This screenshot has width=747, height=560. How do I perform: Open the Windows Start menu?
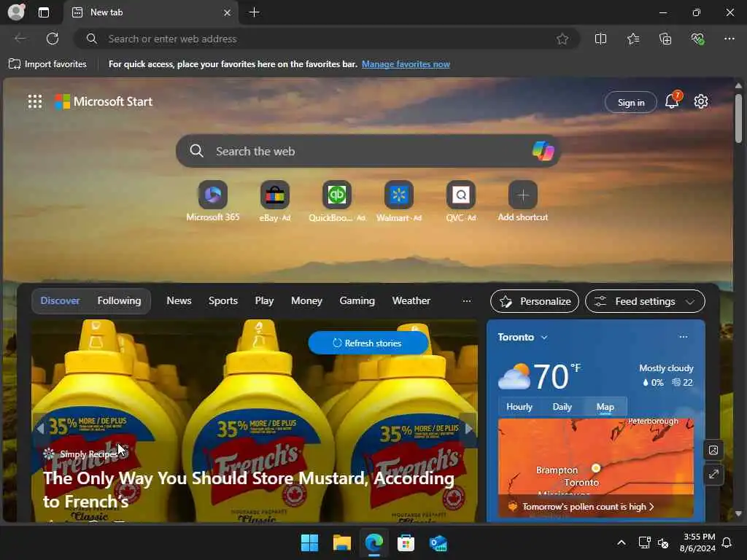[x=309, y=542]
